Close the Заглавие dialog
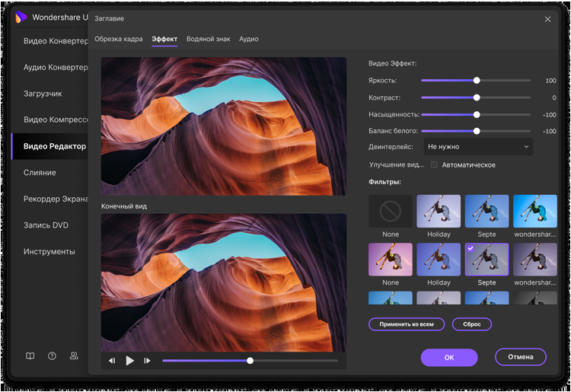The height and width of the screenshot is (392, 571). tap(547, 19)
